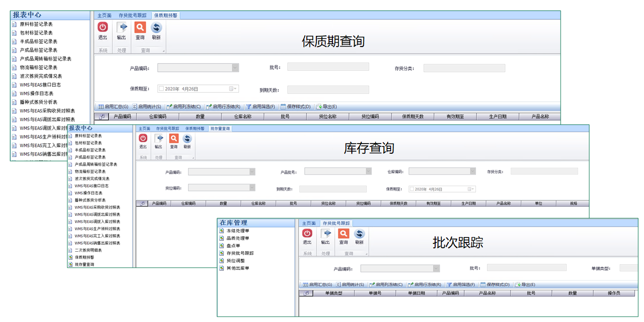Toggle 保质期至 date checkbox in 保质期查询 window
The image size is (644, 322).
[161, 89]
